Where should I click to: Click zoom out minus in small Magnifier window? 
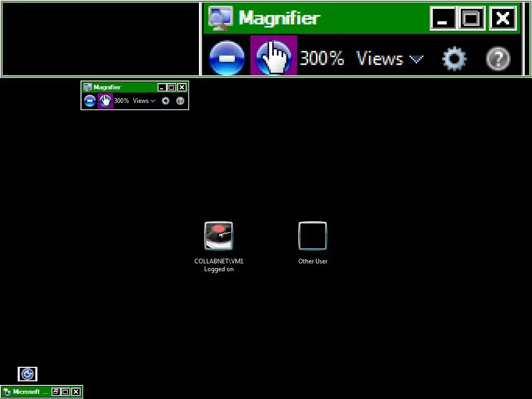(x=89, y=101)
